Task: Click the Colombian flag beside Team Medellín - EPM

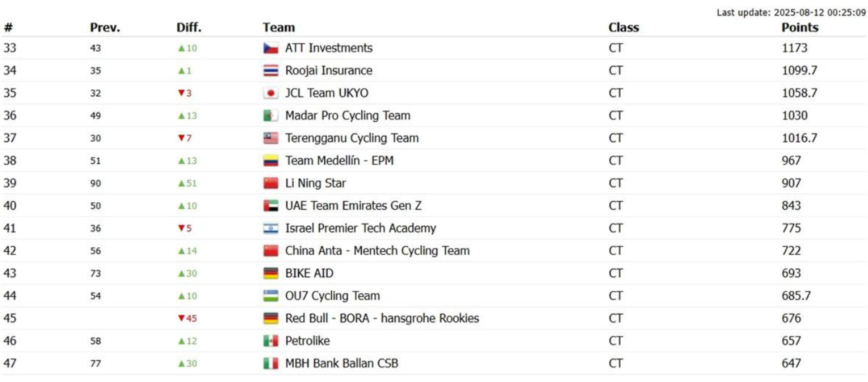Action: pyautogui.click(x=271, y=161)
